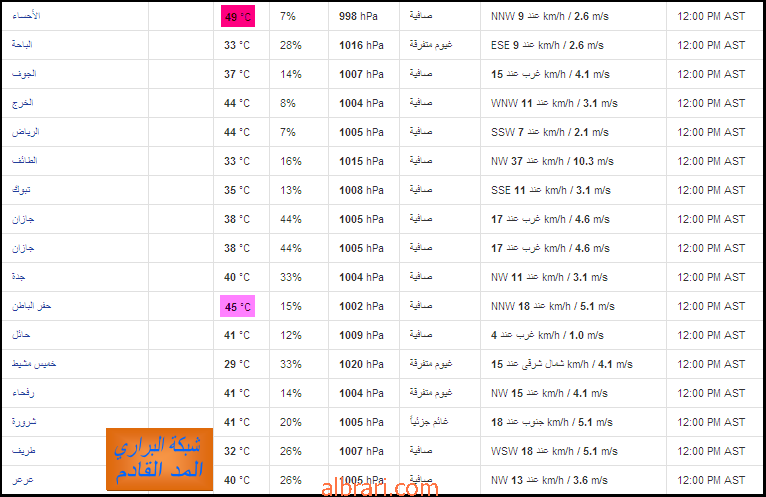Open the حفر الباطن city link
Viewport: 766px width, 497px height.
(32, 306)
